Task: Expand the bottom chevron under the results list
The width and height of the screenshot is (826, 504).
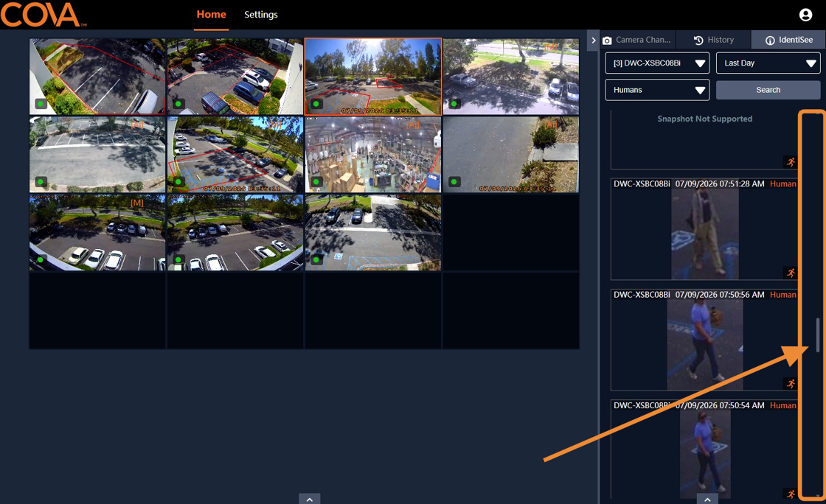Action: click(707, 499)
